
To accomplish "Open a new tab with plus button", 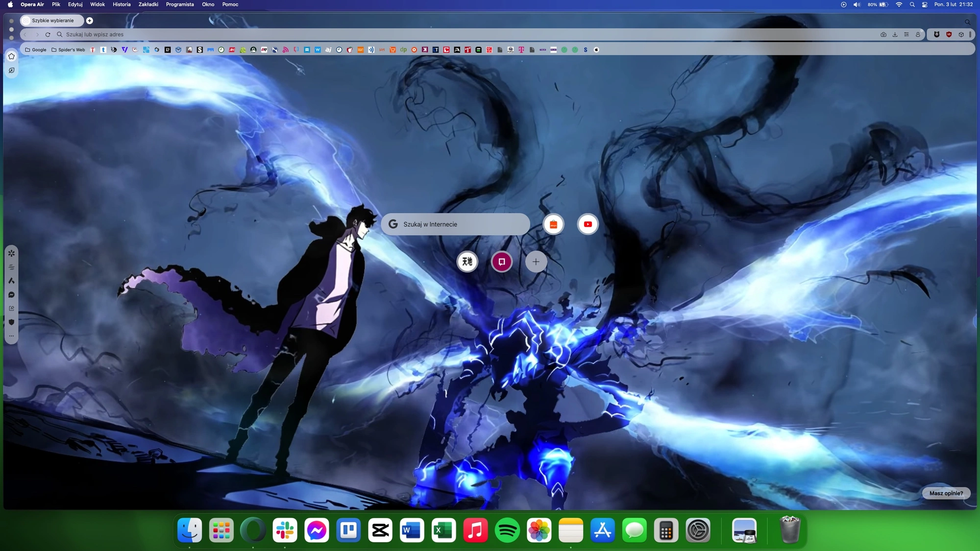I will [90, 21].
